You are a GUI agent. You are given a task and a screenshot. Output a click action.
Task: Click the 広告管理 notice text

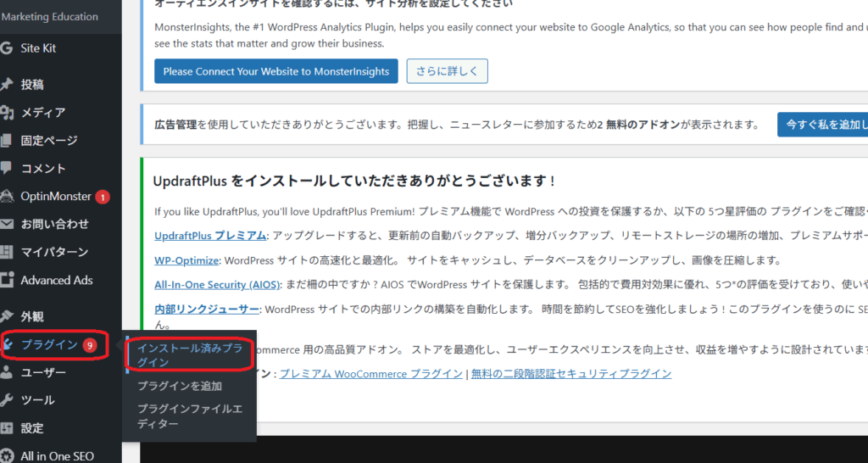(x=457, y=125)
